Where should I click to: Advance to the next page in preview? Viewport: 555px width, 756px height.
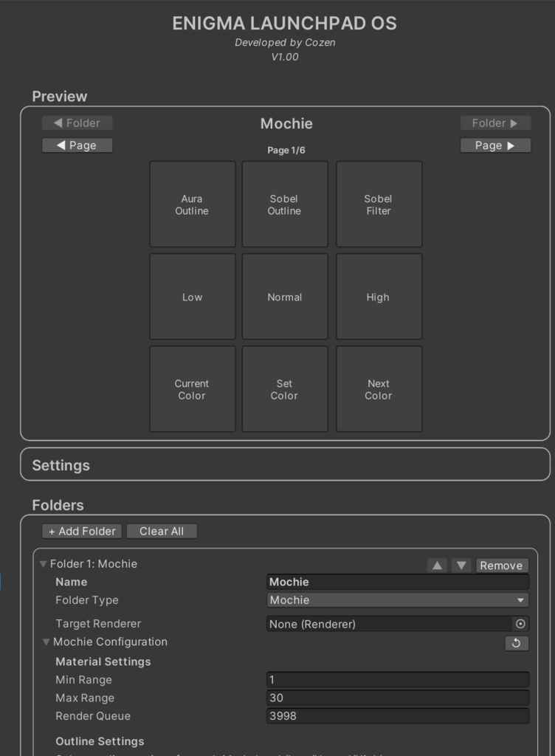click(495, 145)
